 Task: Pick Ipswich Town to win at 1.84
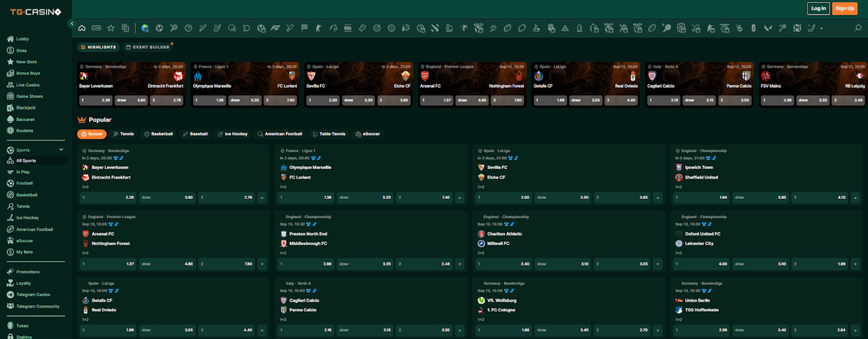click(702, 197)
